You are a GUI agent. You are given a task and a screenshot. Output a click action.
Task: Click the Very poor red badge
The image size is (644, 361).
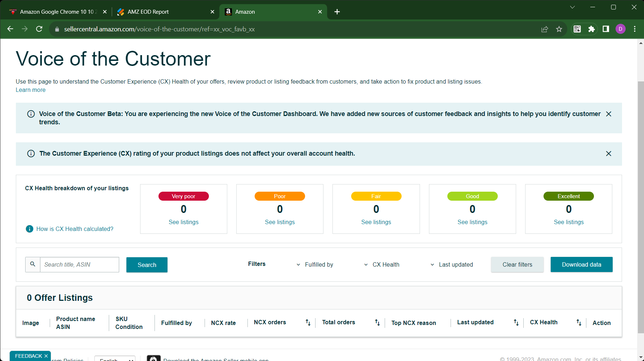[184, 196]
